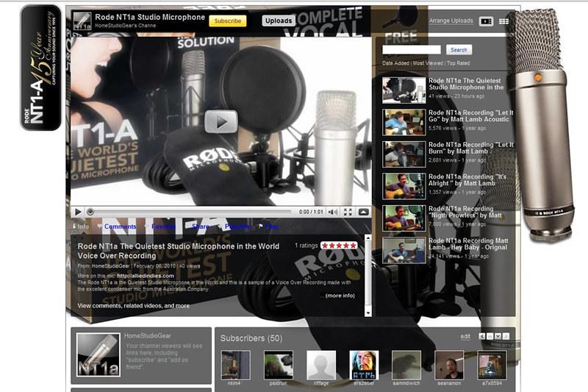
Task: Open title "It's Alright" by Matt Lamb
Action: (x=467, y=179)
